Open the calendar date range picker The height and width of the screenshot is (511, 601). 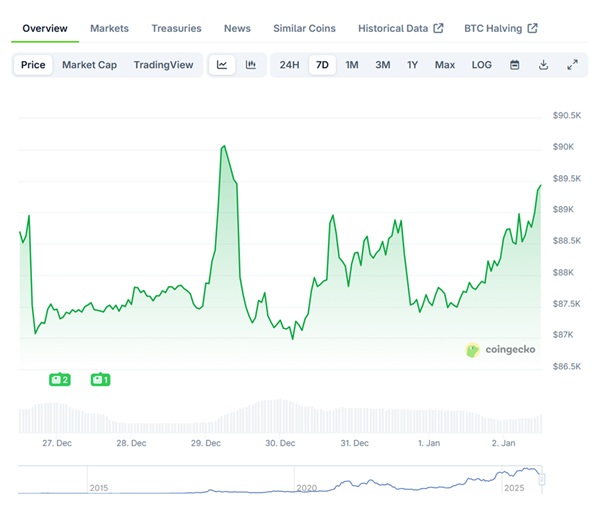click(x=515, y=65)
